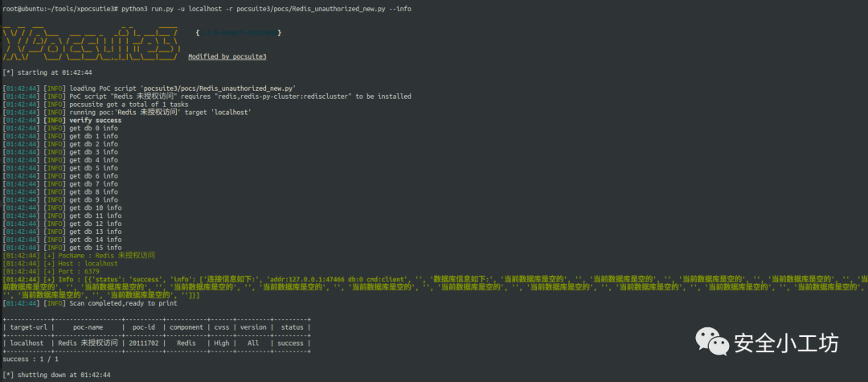The image size is (868, 382).
Task: Select the 'get db 11 info' line
Action: [62, 216]
